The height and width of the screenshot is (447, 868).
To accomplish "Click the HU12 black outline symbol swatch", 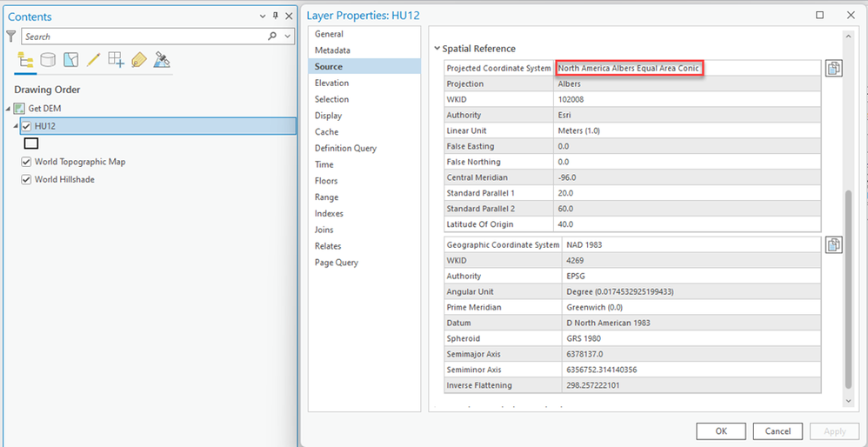I will (x=31, y=143).
